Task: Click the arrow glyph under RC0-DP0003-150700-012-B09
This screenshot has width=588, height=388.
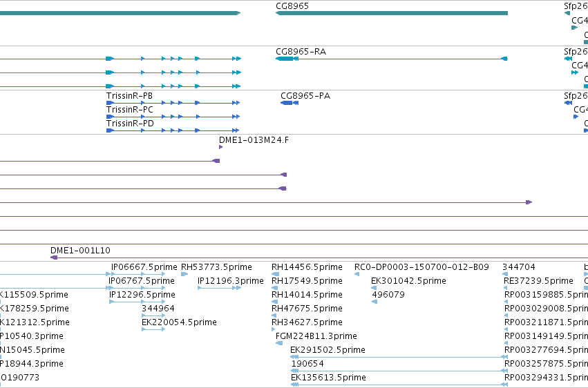Action: pos(357,274)
